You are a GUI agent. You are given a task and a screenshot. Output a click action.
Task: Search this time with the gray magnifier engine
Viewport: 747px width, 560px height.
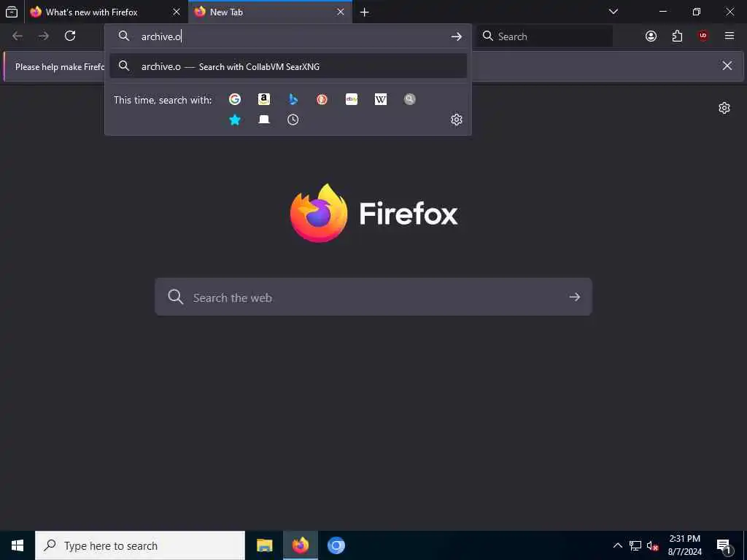point(410,99)
